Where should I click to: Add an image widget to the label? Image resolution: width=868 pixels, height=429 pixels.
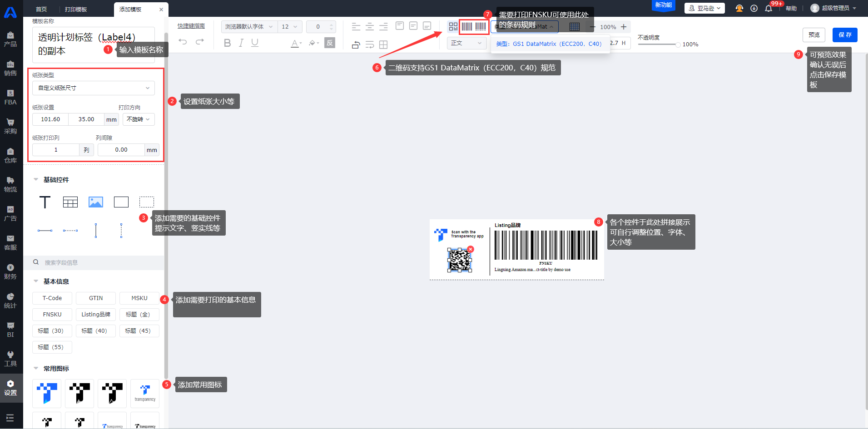96,202
